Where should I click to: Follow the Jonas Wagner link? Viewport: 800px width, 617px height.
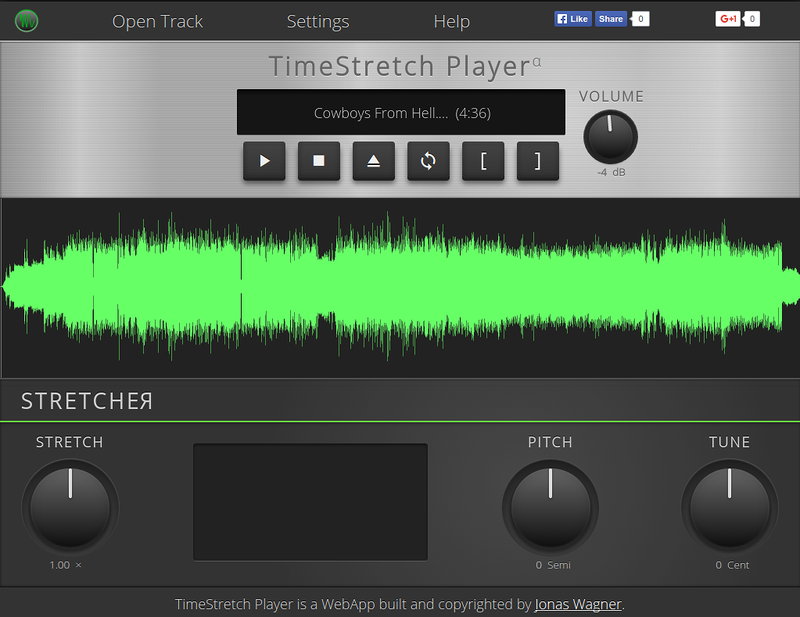pyautogui.click(x=579, y=604)
